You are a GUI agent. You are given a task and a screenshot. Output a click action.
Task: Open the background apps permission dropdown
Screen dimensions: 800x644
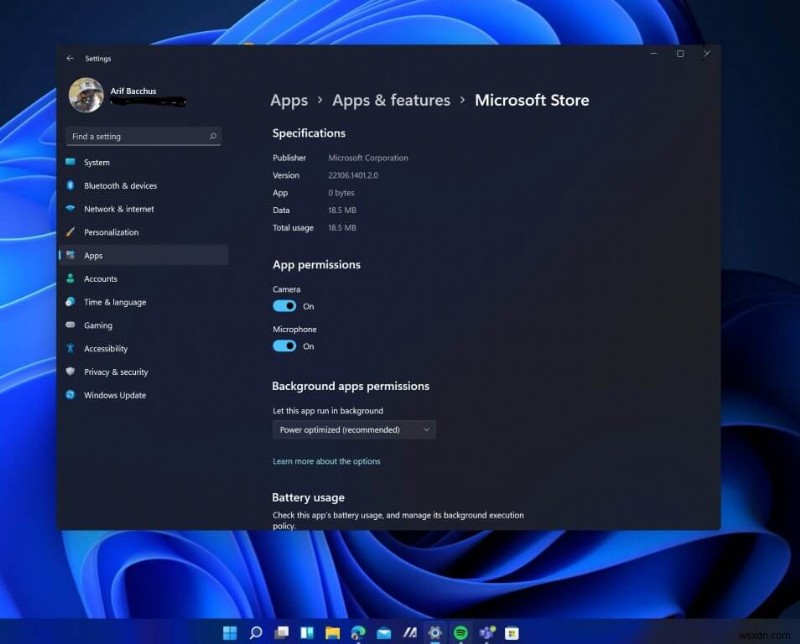[x=354, y=429]
